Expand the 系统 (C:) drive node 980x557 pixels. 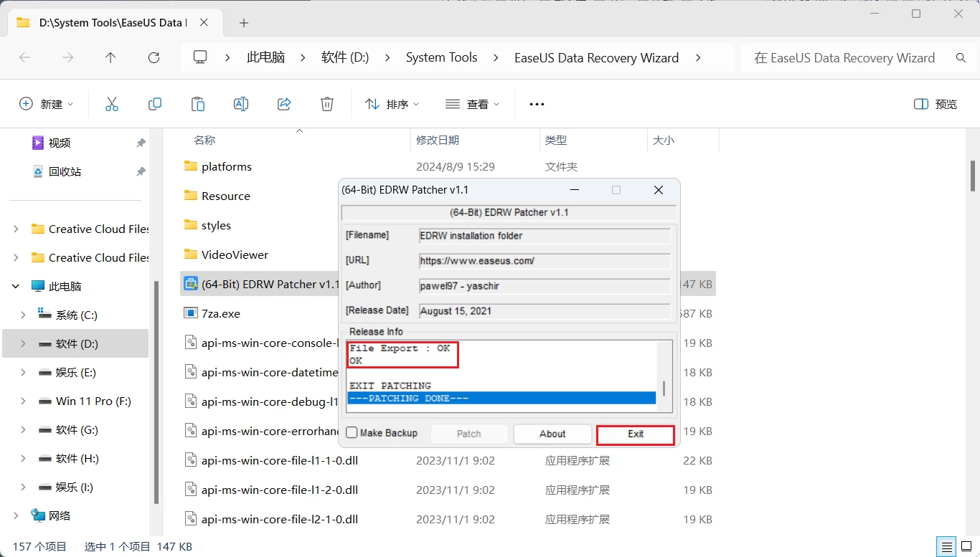(x=23, y=315)
